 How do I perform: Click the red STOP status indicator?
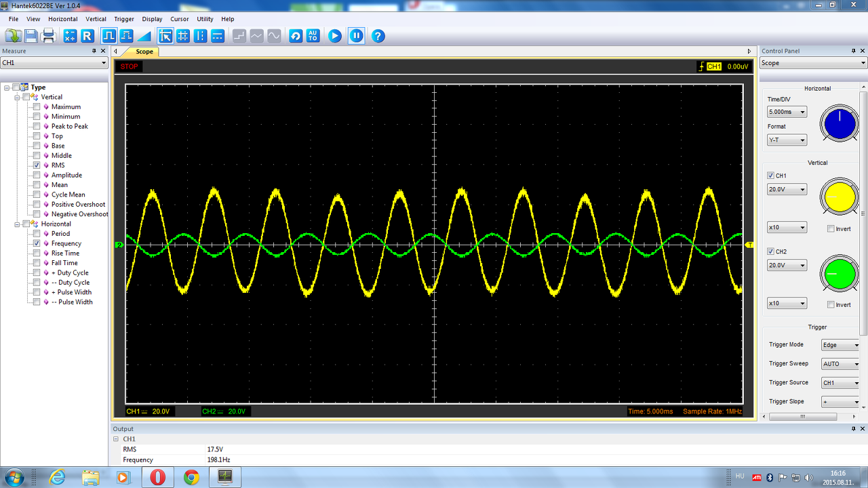(130, 66)
